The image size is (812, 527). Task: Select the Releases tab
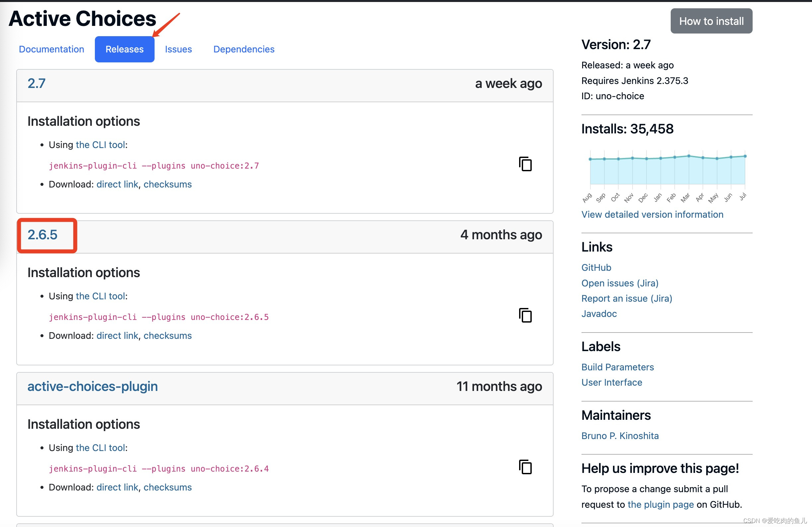pyautogui.click(x=124, y=49)
